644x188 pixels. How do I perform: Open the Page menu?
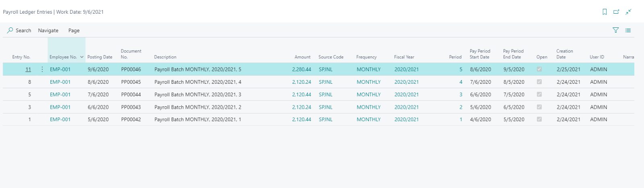tap(74, 31)
